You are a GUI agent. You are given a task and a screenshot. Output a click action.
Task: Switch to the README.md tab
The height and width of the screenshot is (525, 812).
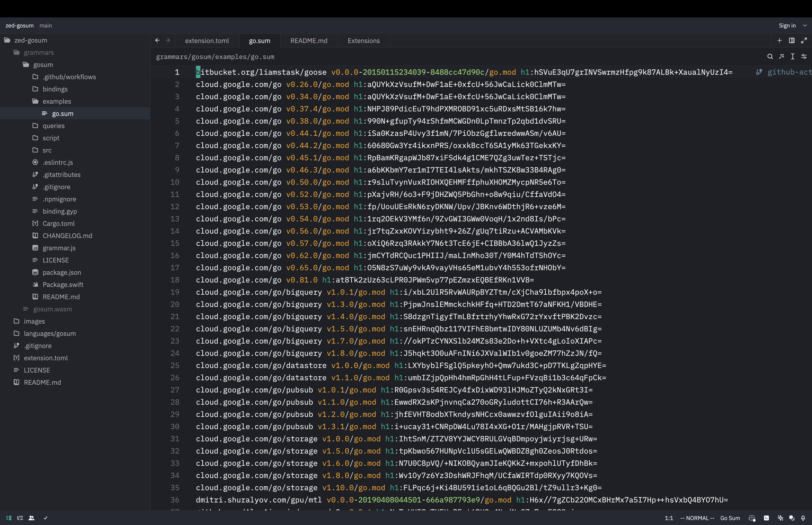click(x=309, y=41)
